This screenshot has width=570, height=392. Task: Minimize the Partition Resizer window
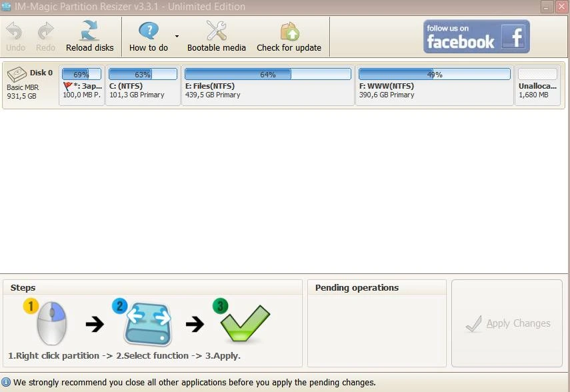click(547, 7)
